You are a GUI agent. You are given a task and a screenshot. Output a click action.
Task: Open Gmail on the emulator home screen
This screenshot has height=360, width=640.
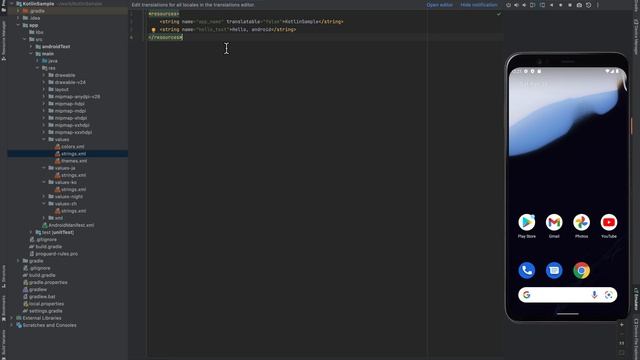(554, 222)
